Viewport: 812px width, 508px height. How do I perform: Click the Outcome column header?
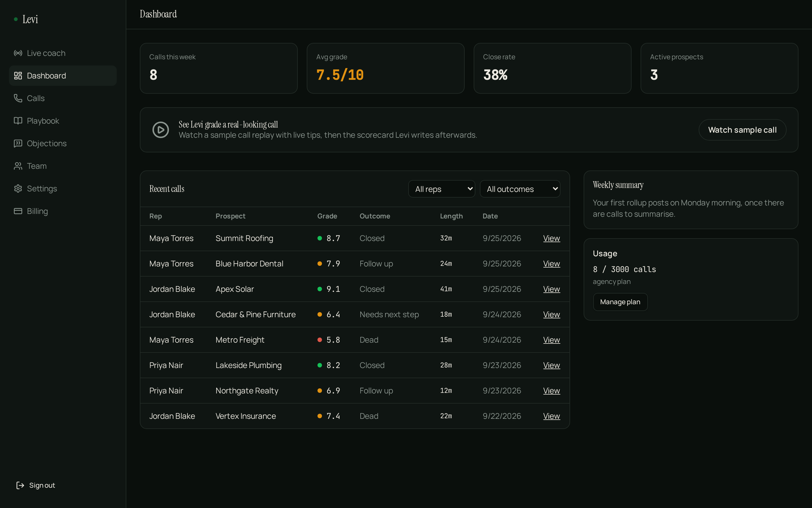click(375, 216)
